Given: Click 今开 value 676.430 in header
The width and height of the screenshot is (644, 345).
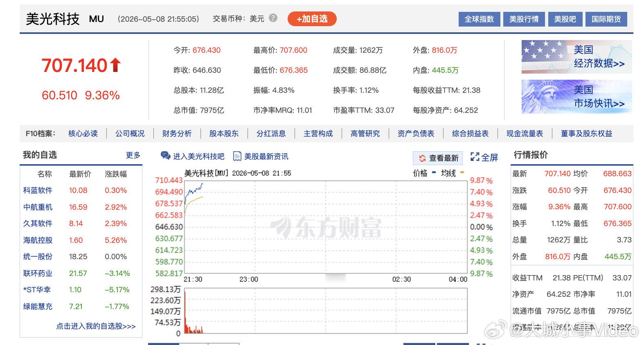Looking at the screenshot, I should pyautogui.click(x=207, y=50).
